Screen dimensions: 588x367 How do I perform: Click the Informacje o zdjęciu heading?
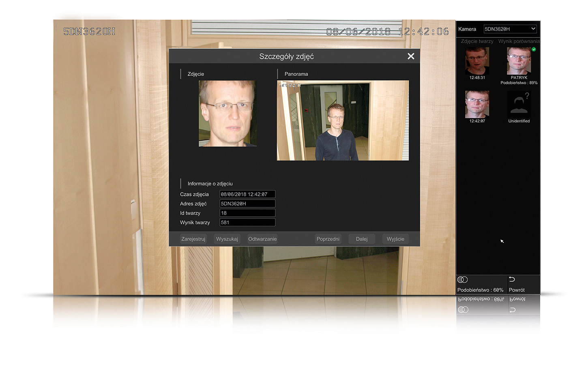tap(210, 184)
